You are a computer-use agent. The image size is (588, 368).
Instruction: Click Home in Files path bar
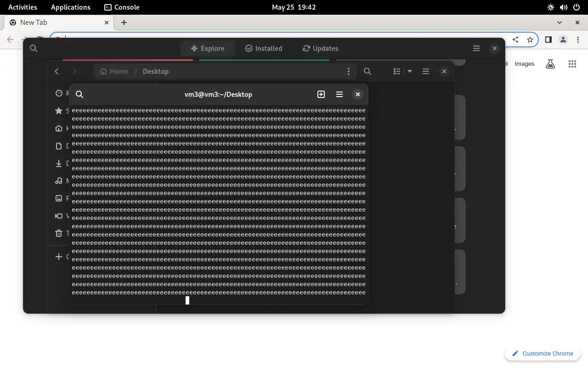coord(114,71)
